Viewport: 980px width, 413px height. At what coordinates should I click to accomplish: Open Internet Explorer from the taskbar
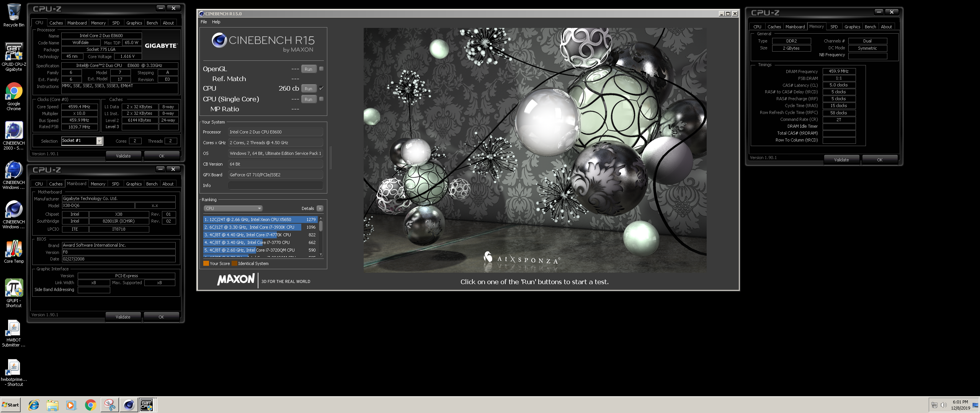click(34, 405)
